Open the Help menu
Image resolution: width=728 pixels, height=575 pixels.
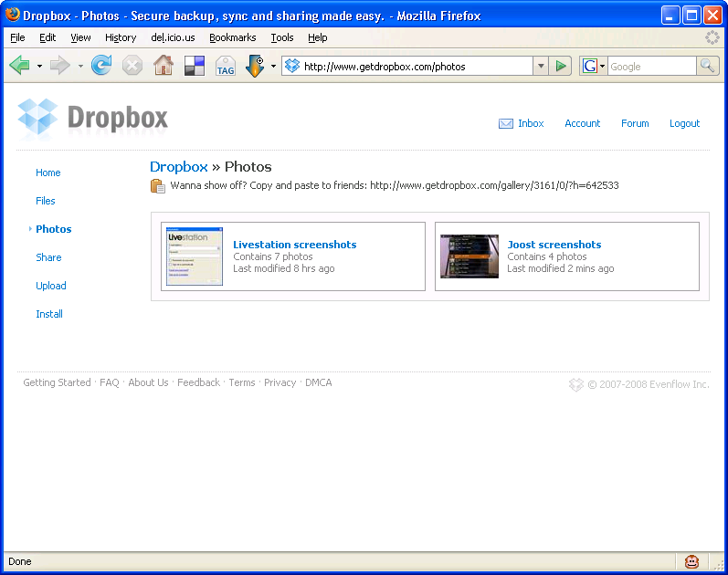click(x=318, y=37)
